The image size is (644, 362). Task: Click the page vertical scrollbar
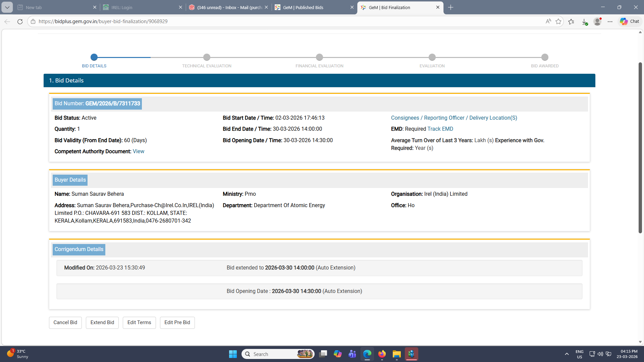coord(640,147)
